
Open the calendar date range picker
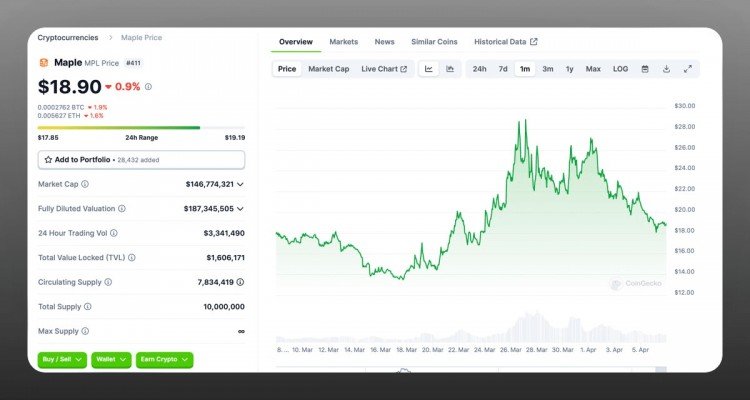click(x=645, y=69)
